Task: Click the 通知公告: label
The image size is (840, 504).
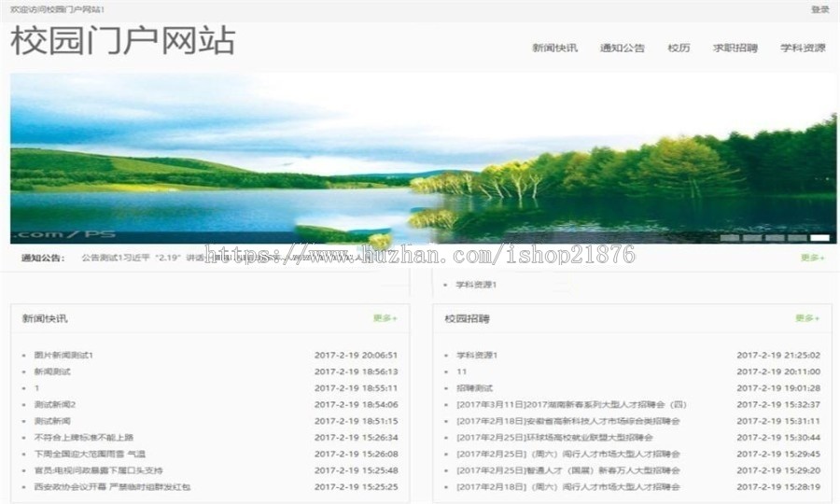Action: pyautogui.click(x=43, y=259)
